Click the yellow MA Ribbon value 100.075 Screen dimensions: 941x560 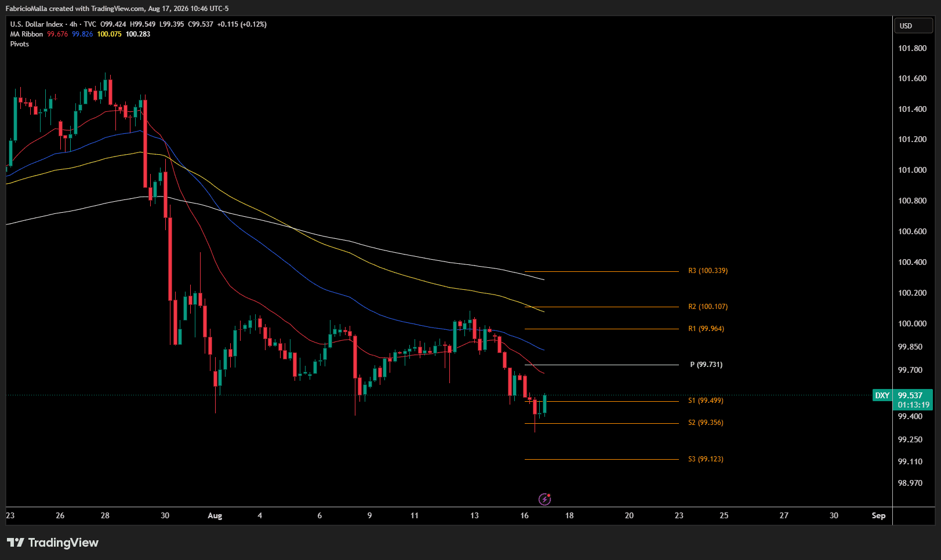click(x=110, y=34)
